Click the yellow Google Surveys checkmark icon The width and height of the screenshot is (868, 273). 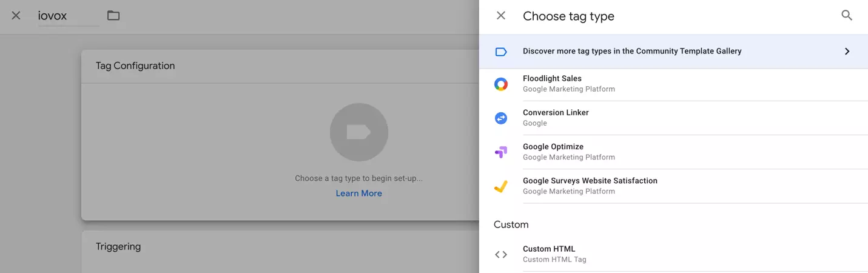click(500, 186)
